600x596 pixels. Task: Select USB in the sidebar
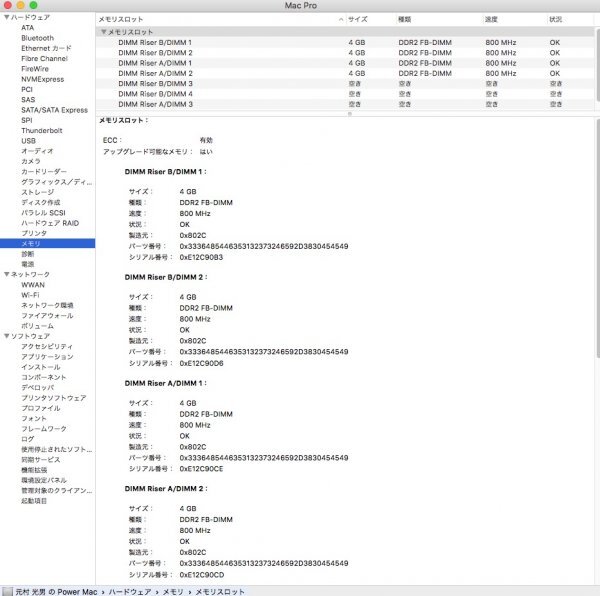click(28, 141)
